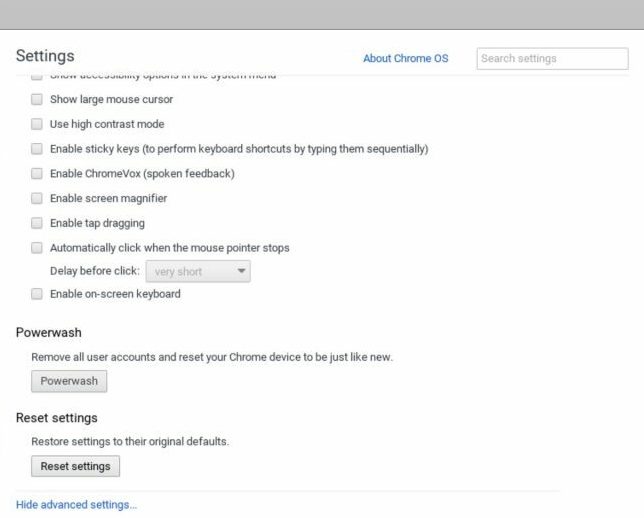The image size is (644, 518).
Task: Enable the screen magnifier checkbox
Action: [x=37, y=198]
